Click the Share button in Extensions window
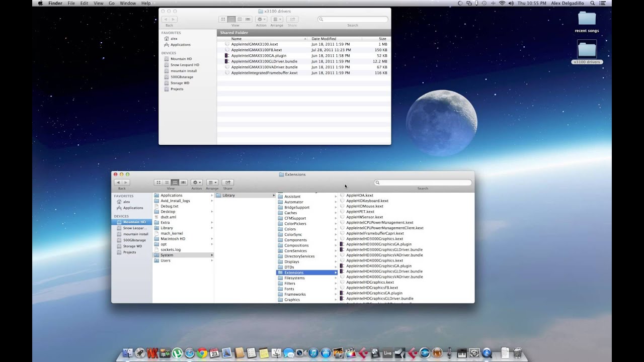The height and width of the screenshot is (362, 644). (x=228, y=183)
